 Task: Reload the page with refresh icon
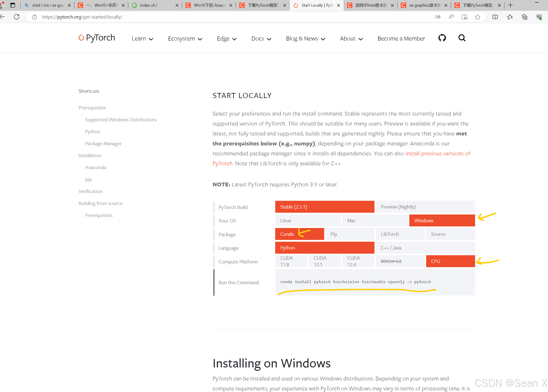coord(17,17)
